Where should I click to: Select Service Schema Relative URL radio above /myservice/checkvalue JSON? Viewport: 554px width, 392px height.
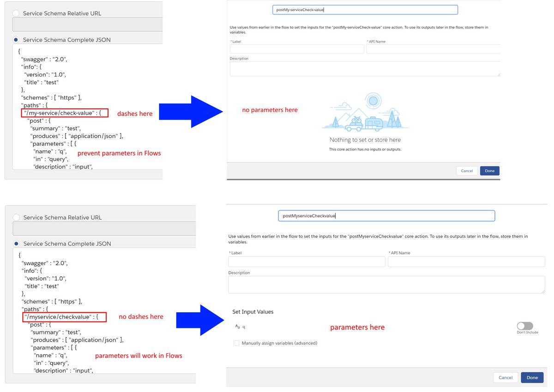click(x=17, y=217)
